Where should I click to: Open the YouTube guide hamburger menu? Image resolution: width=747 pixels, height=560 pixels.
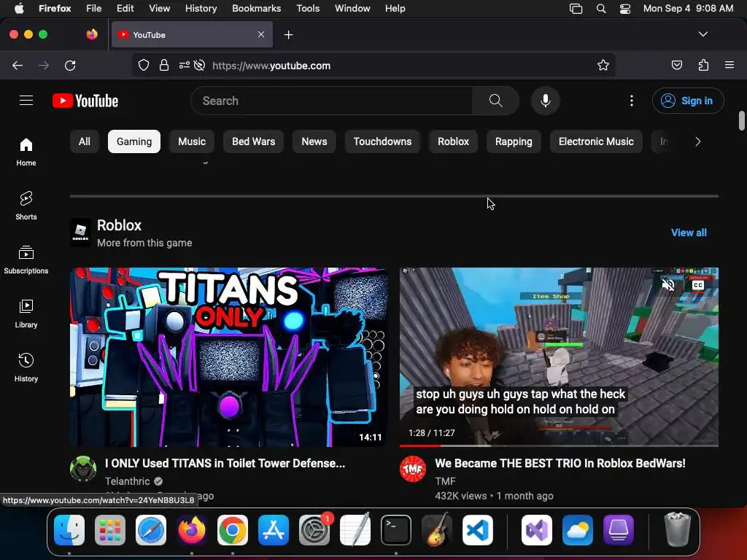click(x=26, y=101)
